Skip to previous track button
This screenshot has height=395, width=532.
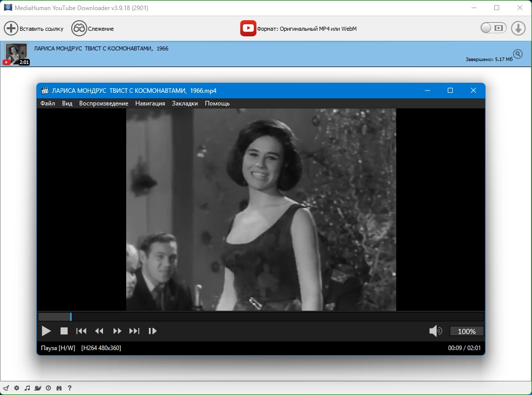[x=81, y=331]
